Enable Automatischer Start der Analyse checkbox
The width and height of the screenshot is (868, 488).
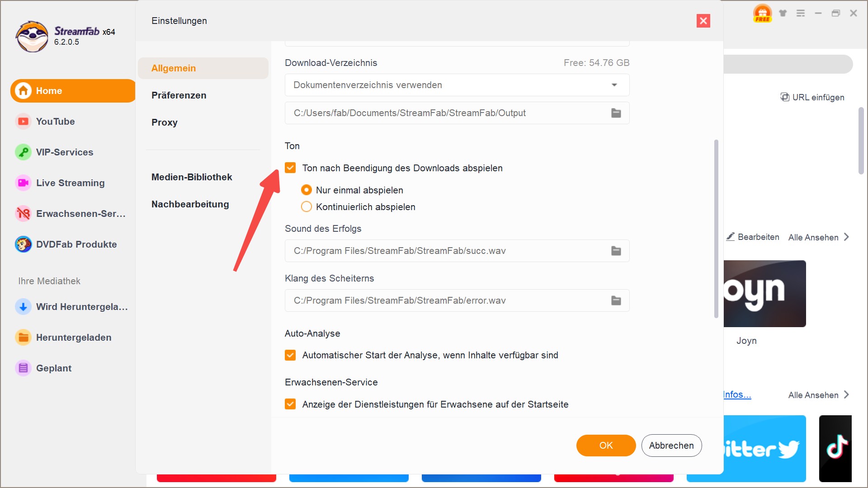point(290,355)
